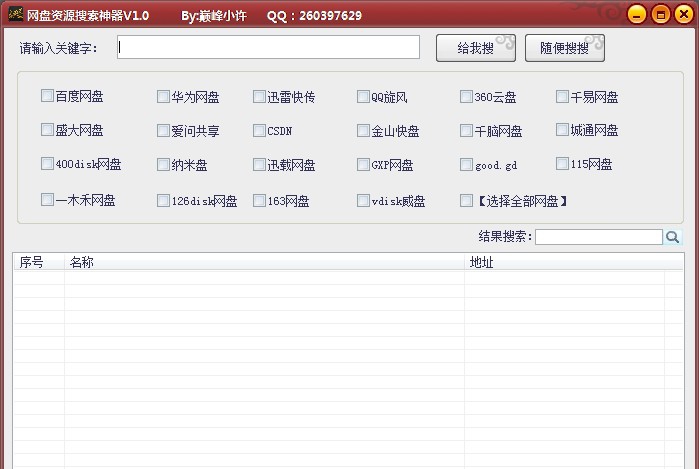Toggle the 千易网盘 checkbox

click(562, 96)
